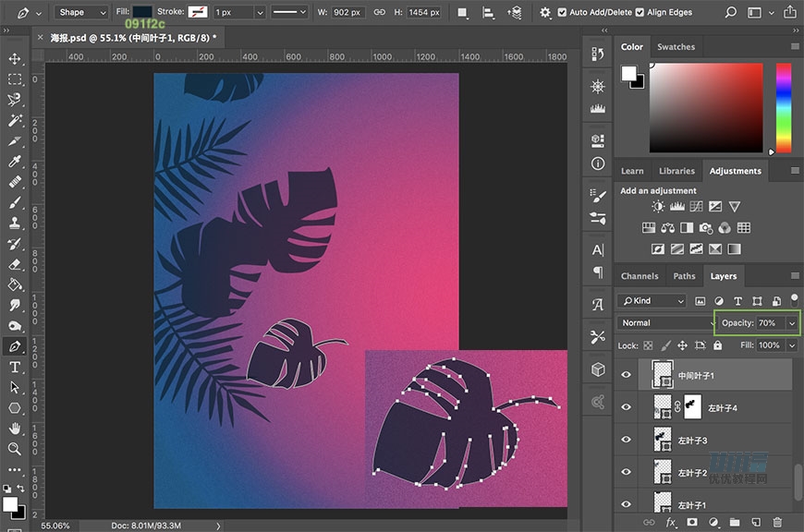The height and width of the screenshot is (532, 804).
Task: Open the Swatches tab
Action: (676, 47)
